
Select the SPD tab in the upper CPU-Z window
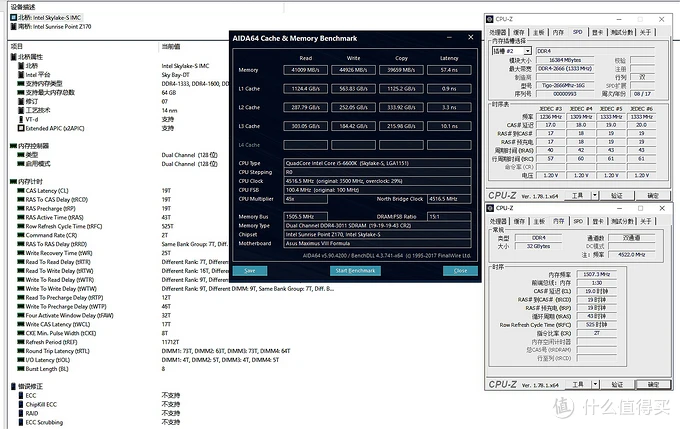tap(578, 32)
